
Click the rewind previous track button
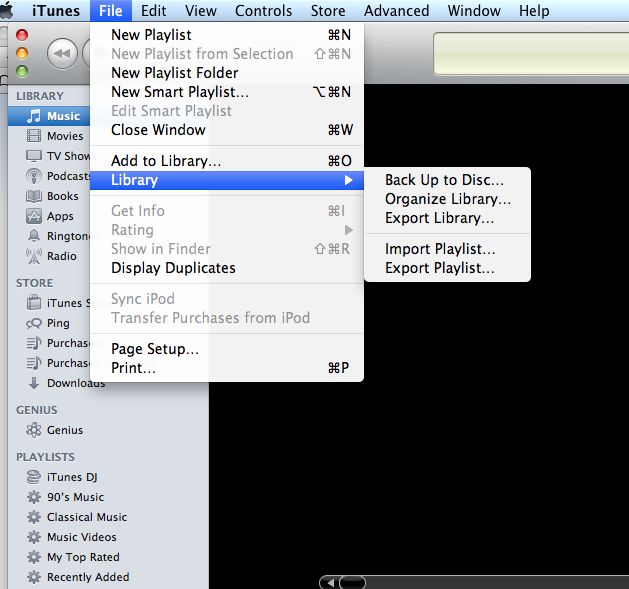62,53
